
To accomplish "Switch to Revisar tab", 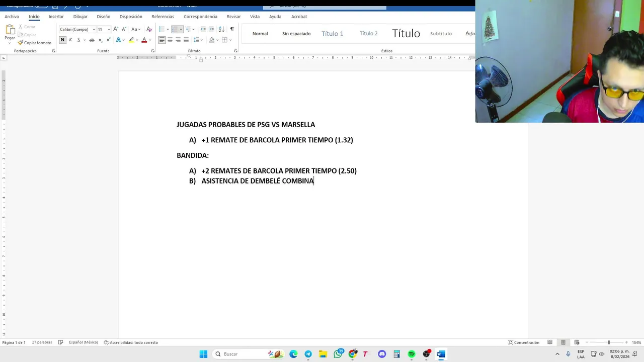I will (233, 17).
